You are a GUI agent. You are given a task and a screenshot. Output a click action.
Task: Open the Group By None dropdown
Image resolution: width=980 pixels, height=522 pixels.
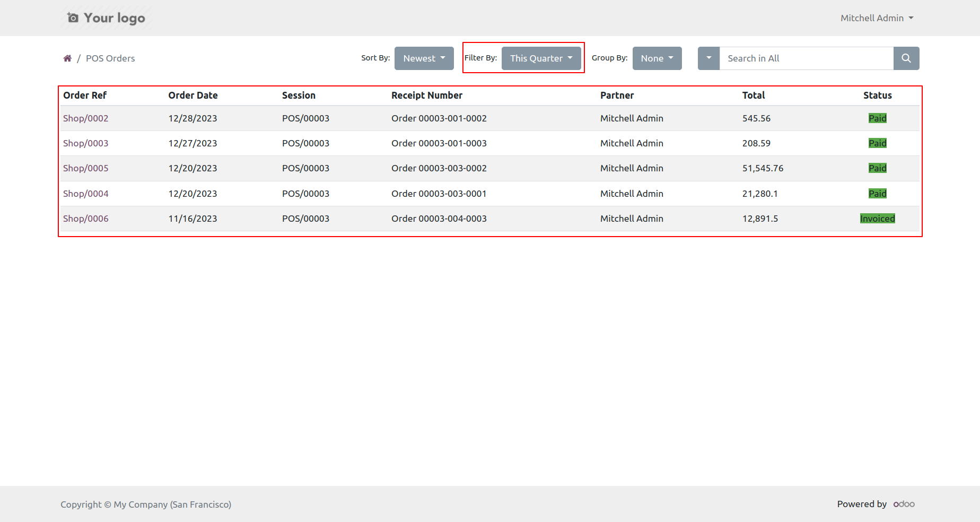(x=657, y=58)
